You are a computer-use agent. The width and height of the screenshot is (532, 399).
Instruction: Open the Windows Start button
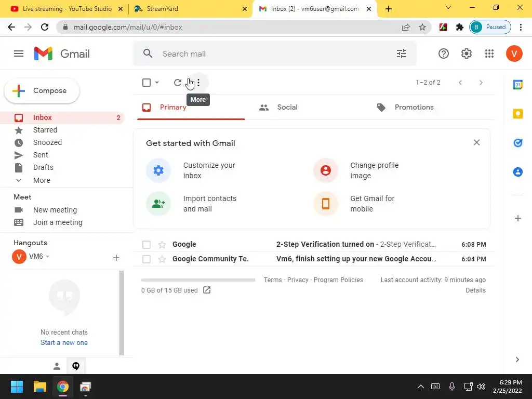coord(17,387)
